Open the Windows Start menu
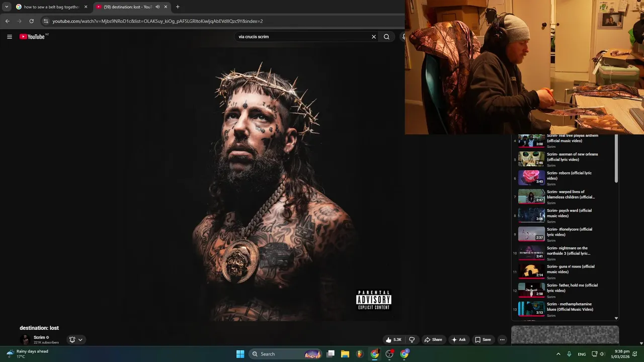The image size is (644, 362). click(x=240, y=354)
